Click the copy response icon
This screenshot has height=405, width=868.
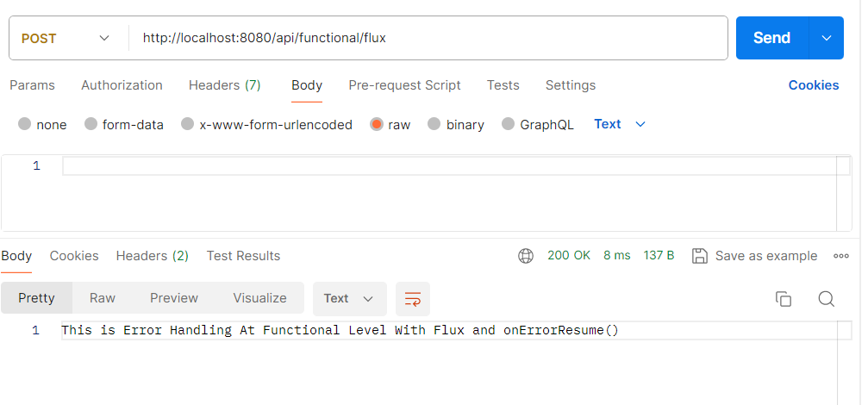[784, 299]
